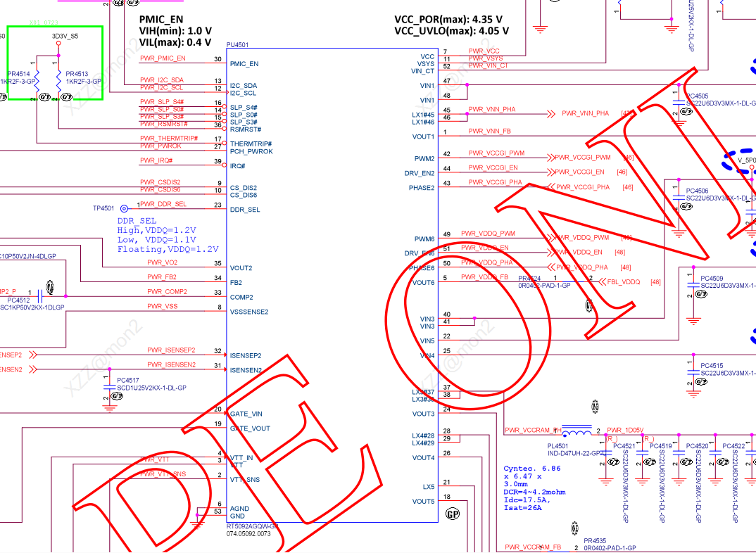Select the PR4513 resistor reference

77,74
